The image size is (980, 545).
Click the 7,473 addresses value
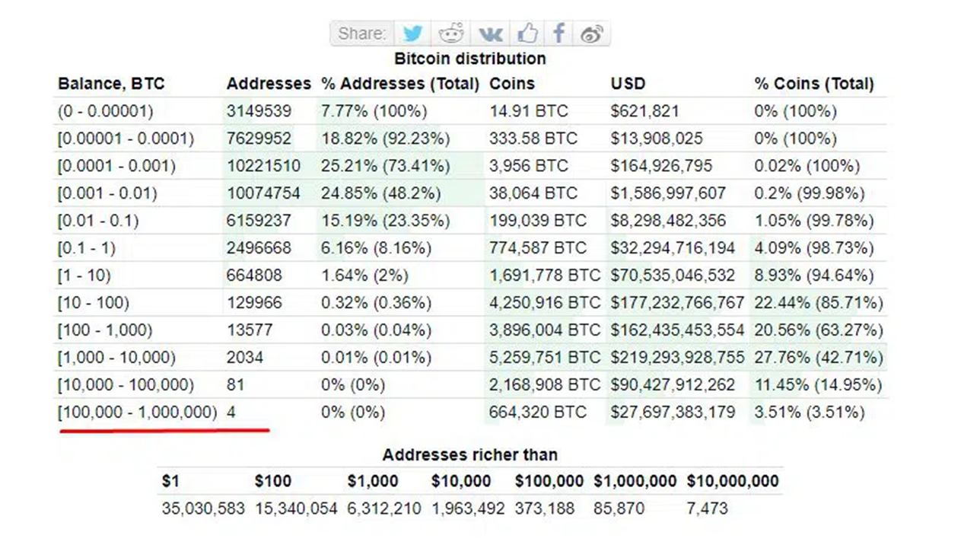(x=707, y=508)
